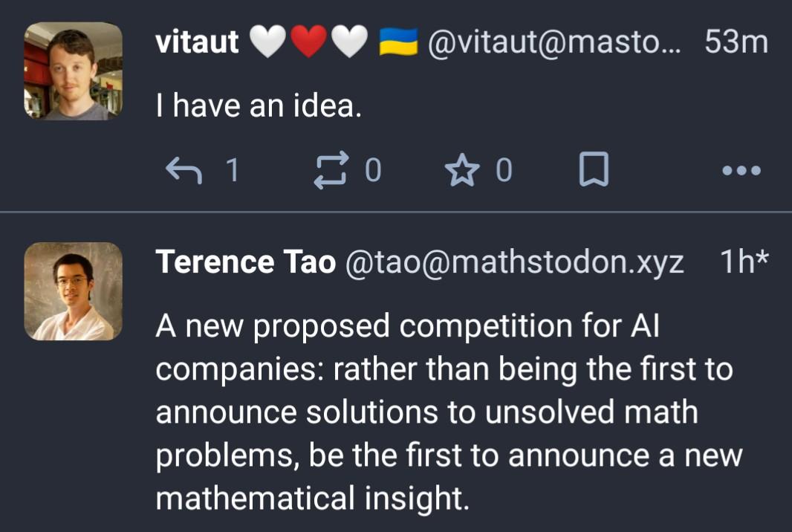Open vitaut's profile picture

tap(74, 71)
